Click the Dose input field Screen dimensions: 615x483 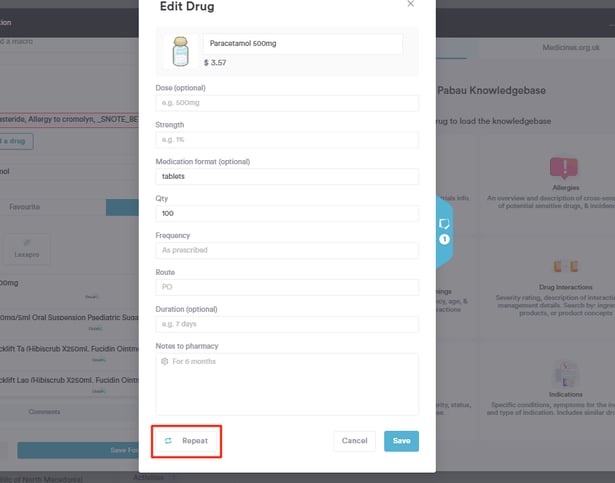[287, 103]
